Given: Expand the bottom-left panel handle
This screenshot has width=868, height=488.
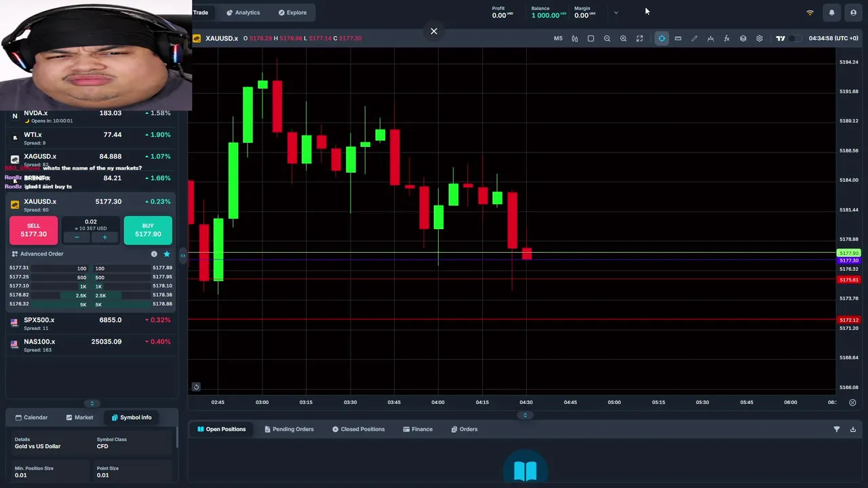Looking at the screenshot, I should pyautogui.click(x=92, y=403).
